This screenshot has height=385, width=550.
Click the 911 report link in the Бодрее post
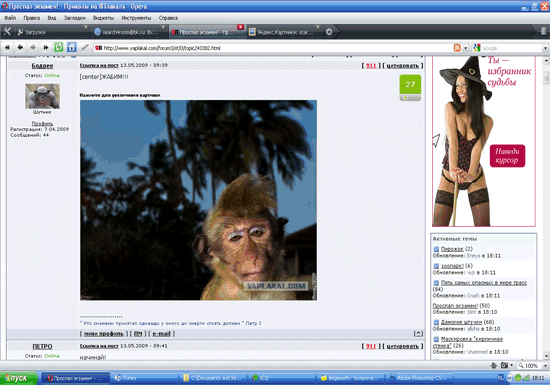tap(371, 66)
